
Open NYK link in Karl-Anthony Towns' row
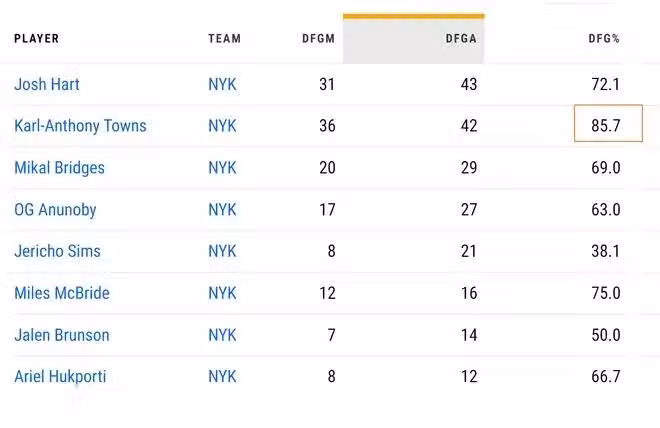(222, 126)
